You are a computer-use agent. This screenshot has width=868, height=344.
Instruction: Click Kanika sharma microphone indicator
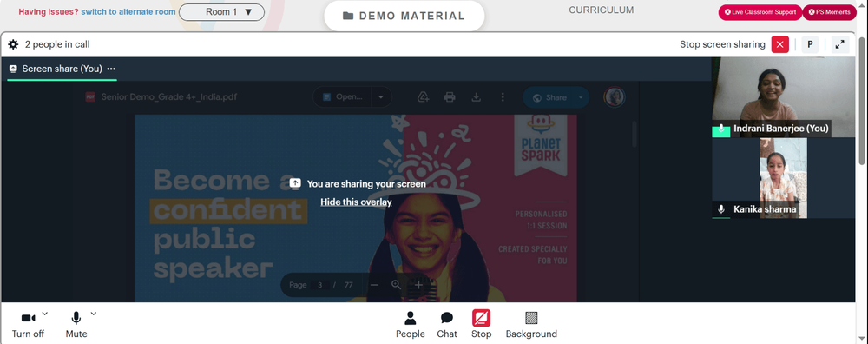click(x=720, y=209)
